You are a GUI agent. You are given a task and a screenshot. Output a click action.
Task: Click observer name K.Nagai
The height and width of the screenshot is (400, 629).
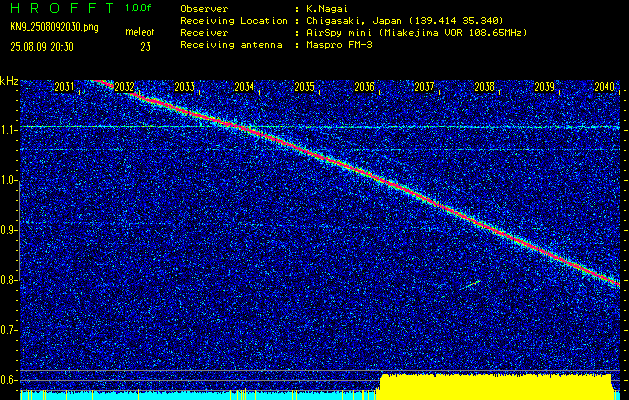click(327, 9)
